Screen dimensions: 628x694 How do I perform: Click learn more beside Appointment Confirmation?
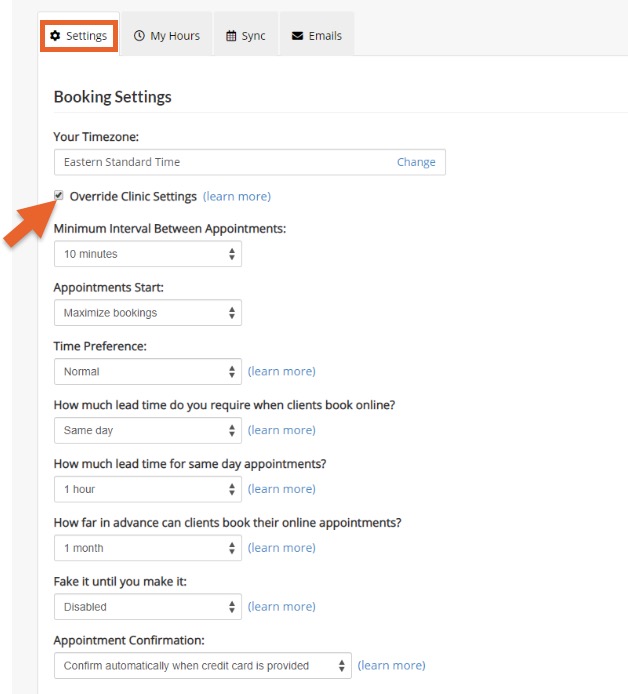click(x=391, y=665)
